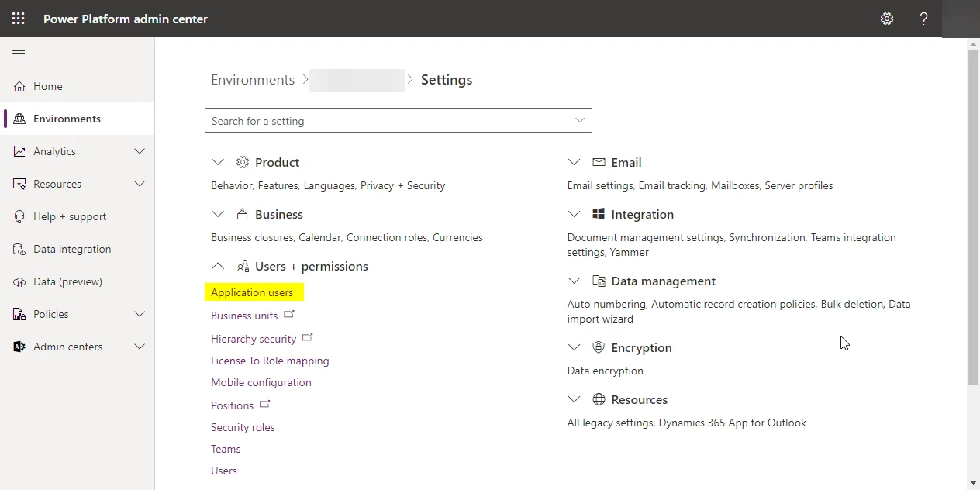Open the Search for a setting dropdown arrow

click(x=580, y=120)
